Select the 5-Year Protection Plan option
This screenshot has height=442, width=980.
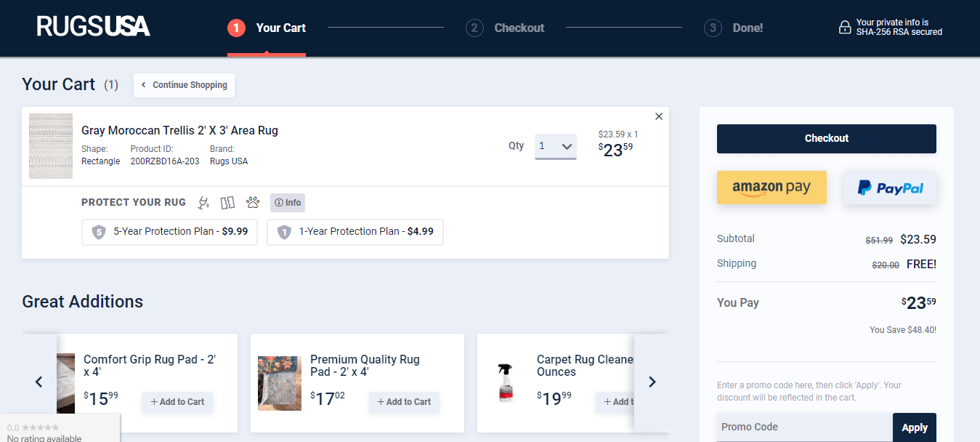(170, 232)
